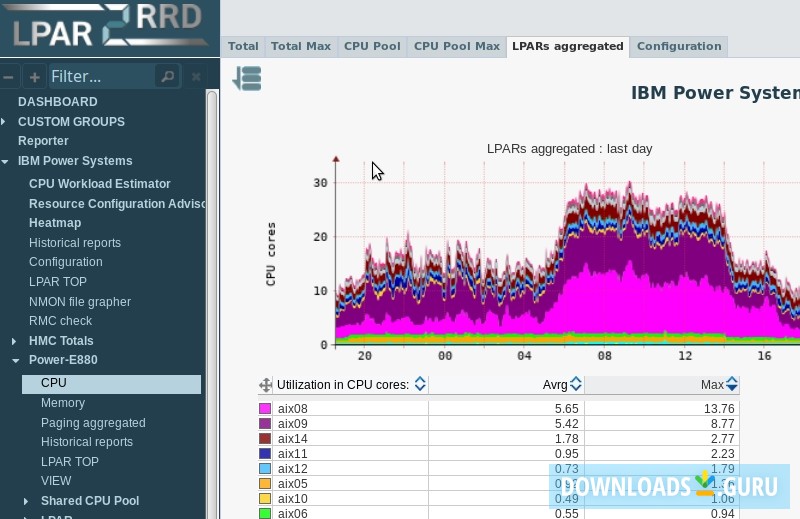
Task: Sort table by Avrg column arrows
Action: click(576, 385)
